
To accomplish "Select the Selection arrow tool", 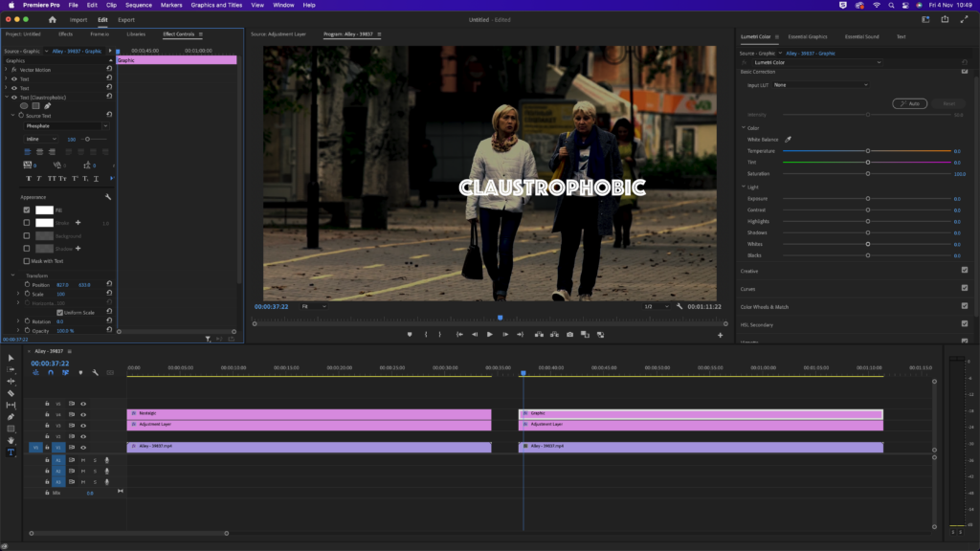I will 11,358.
